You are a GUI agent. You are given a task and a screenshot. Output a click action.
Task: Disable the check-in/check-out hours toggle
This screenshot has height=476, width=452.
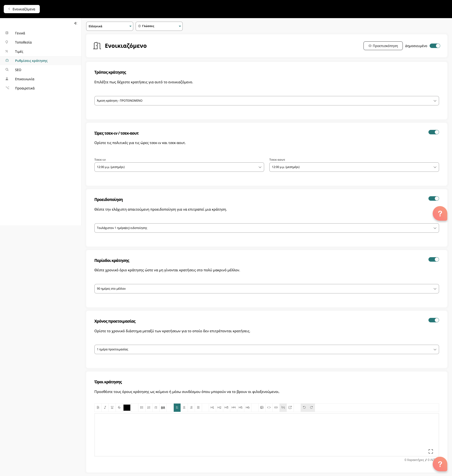(433, 132)
